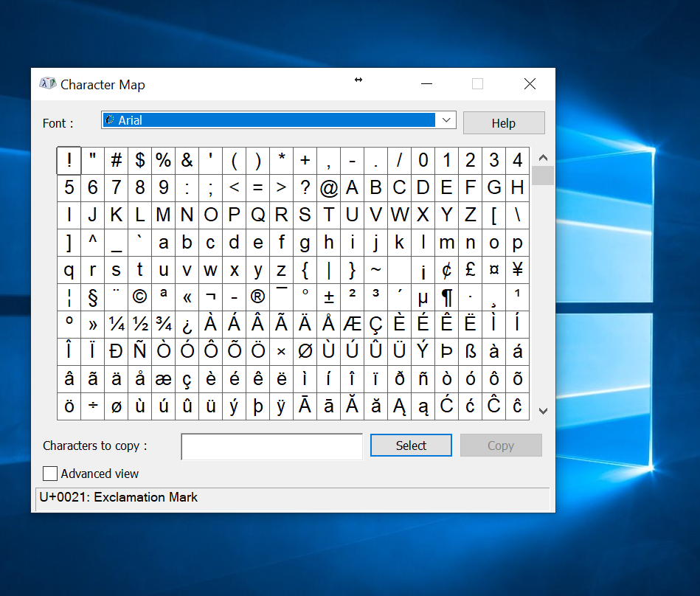Select the percent % character cell
The image size is (700, 596).
pos(164,160)
